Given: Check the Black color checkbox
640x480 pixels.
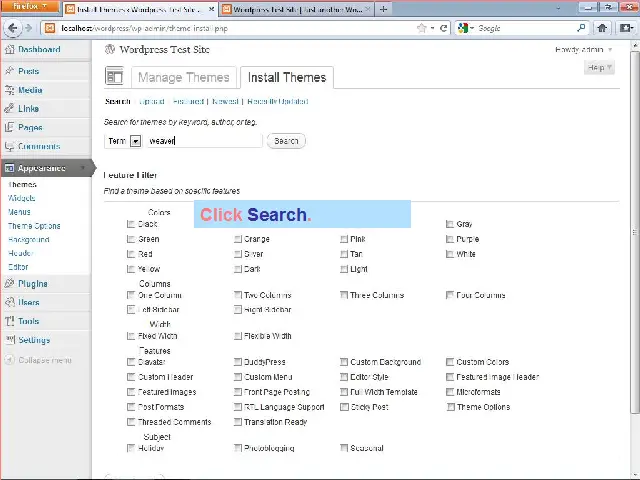Looking at the screenshot, I should pyautogui.click(x=131, y=224).
